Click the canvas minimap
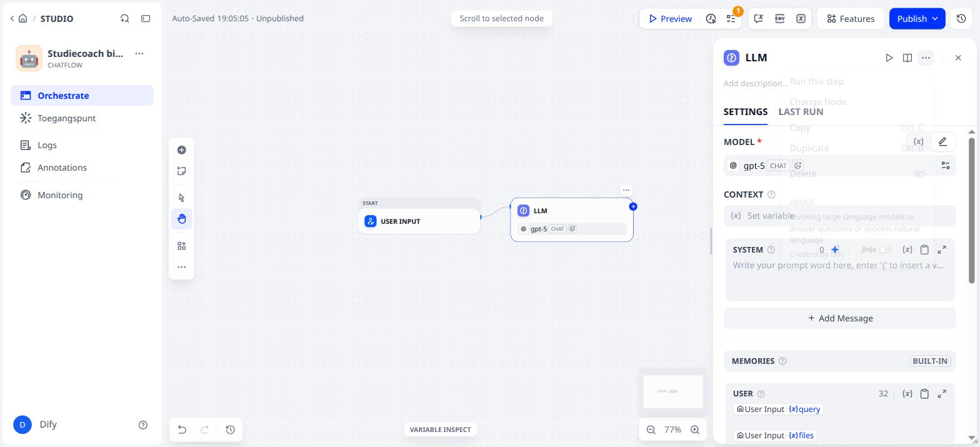Viewport: 980px width, 447px height. (673, 391)
